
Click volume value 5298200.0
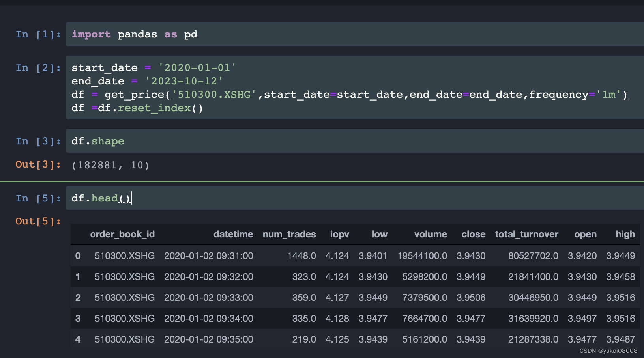(425, 277)
